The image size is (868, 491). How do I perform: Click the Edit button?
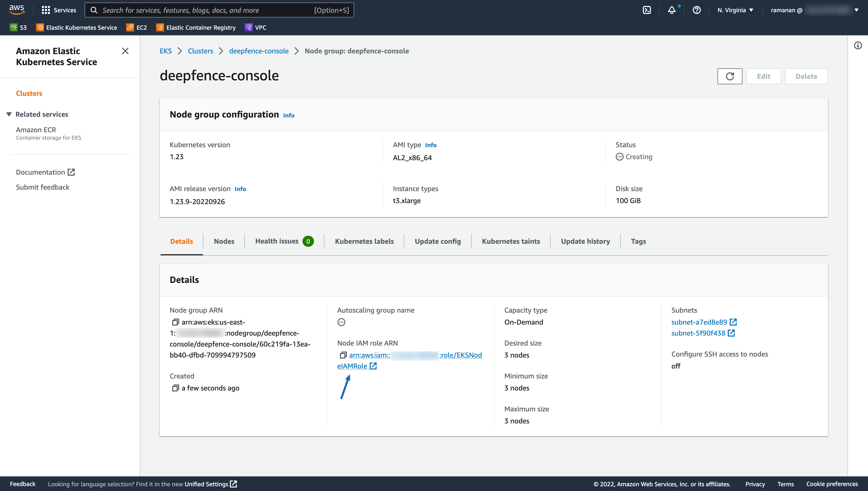click(x=763, y=76)
